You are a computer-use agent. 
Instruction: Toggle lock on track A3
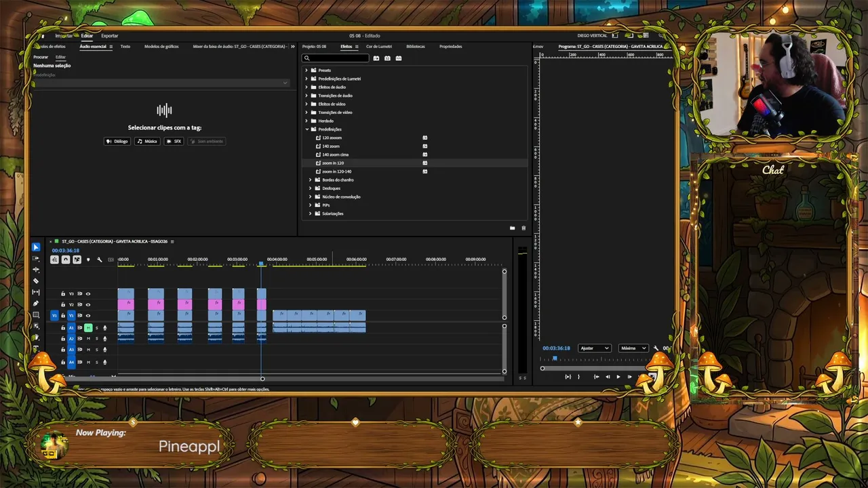pyautogui.click(x=63, y=350)
